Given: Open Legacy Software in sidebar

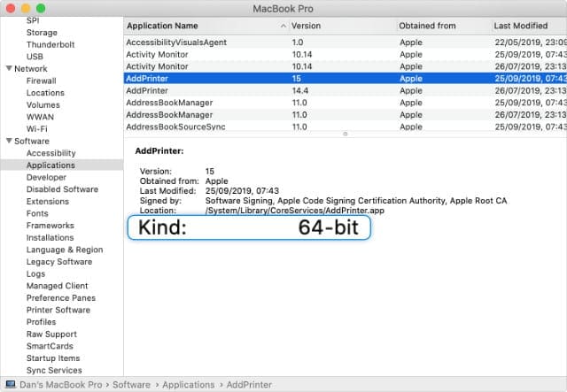Looking at the screenshot, I should point(58,262).
